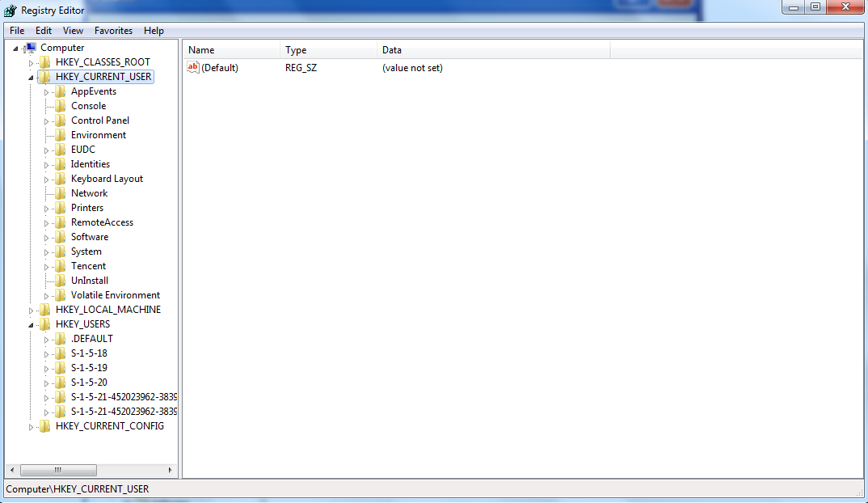Expand the Printers key
This screenshot has width=868, height=503.
click(47, 209)
